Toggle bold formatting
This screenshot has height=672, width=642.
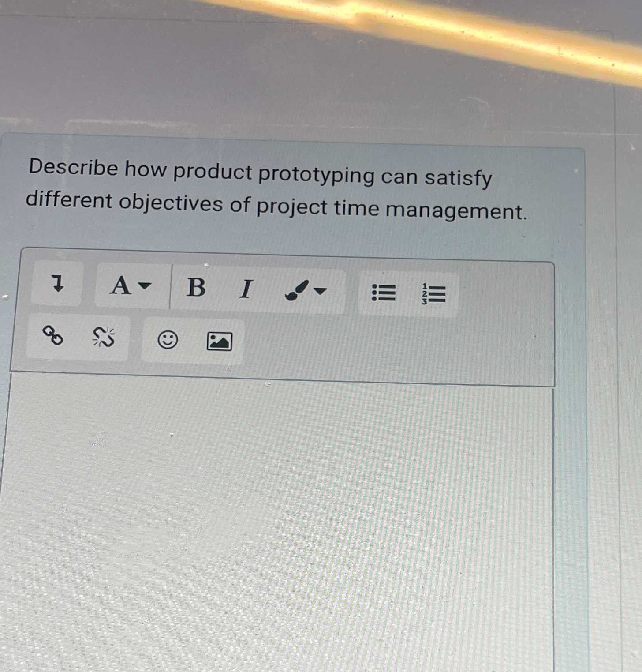pos(196,288)
